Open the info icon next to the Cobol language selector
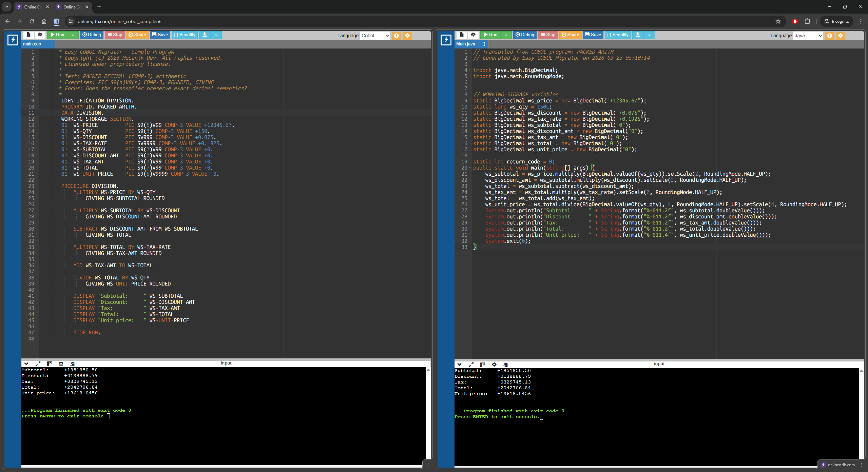Screen dimensions: 868x472 click(396, 36)
